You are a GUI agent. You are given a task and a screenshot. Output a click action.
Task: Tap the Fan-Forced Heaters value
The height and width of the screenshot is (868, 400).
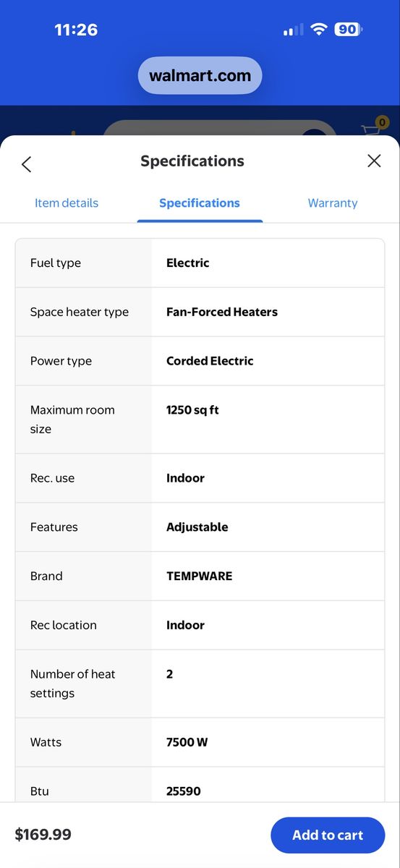pyautogui.click(x=222, y=312)
